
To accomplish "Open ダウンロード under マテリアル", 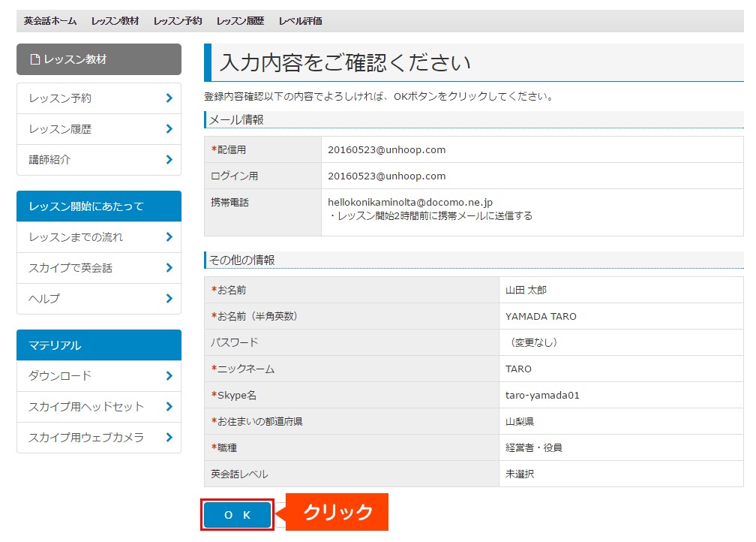I will (99, 376).
